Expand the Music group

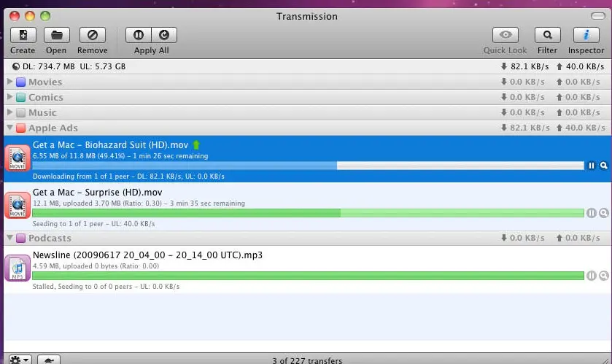click(x=9, y=112)
